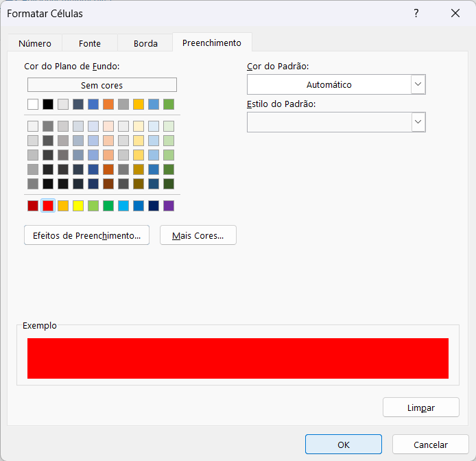Select navy blue standard color swatch
Image resolution: width=476 pixels, height=461 pixels.
tap(154, 206)
